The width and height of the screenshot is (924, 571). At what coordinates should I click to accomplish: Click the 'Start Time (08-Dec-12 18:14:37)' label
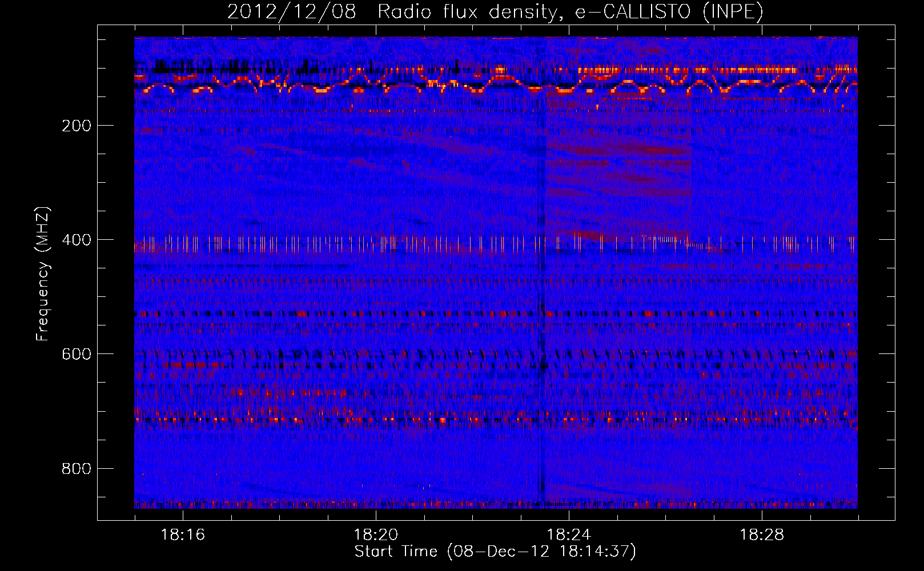click(495, 552)
